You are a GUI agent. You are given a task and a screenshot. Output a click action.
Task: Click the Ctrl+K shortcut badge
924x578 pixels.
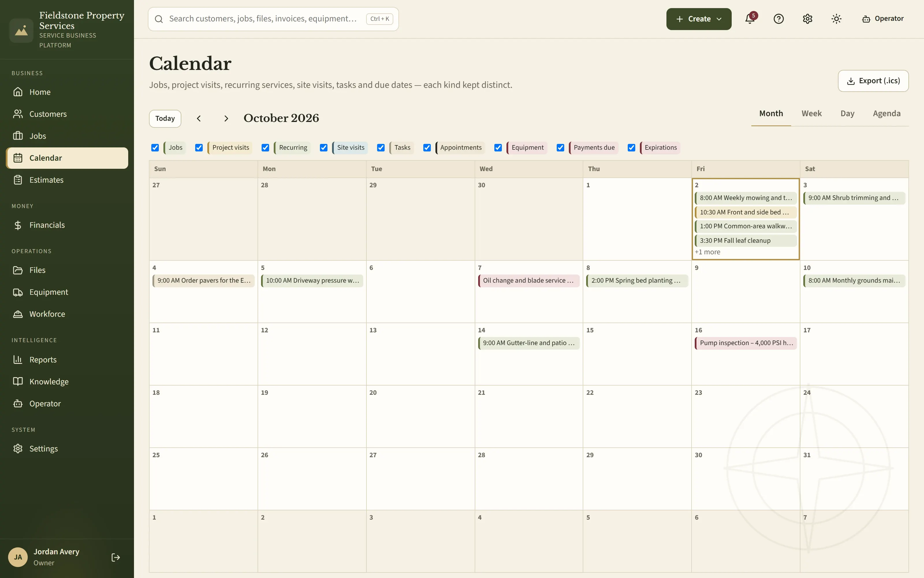(379, 19)
